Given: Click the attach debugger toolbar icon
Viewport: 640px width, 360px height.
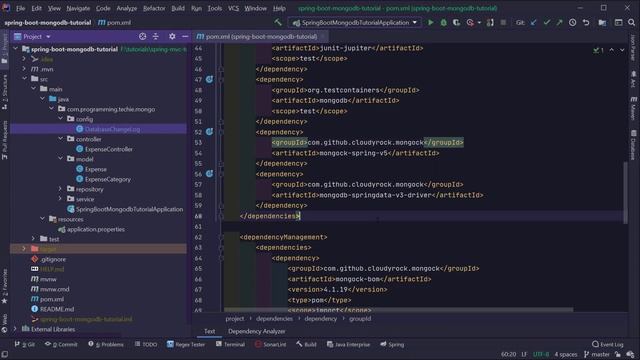Looking at the screenshot, I should pos(490,23).
